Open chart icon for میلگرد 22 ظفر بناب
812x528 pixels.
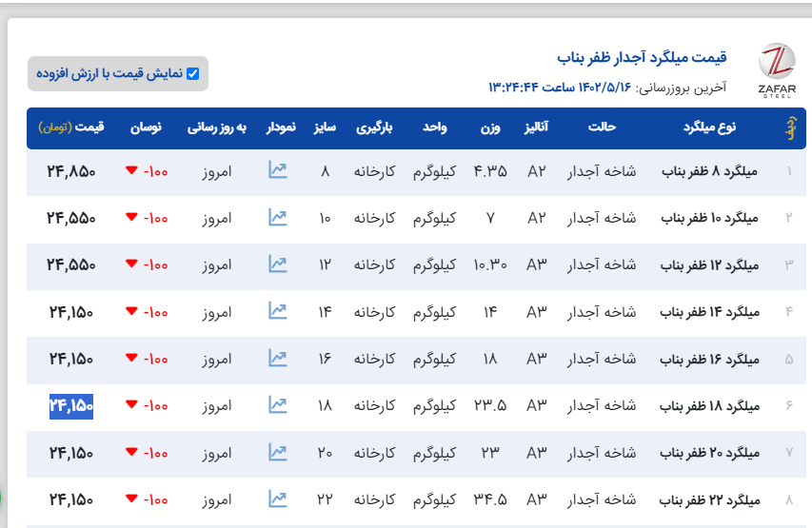pyautogui.click(x=278, y=498)
